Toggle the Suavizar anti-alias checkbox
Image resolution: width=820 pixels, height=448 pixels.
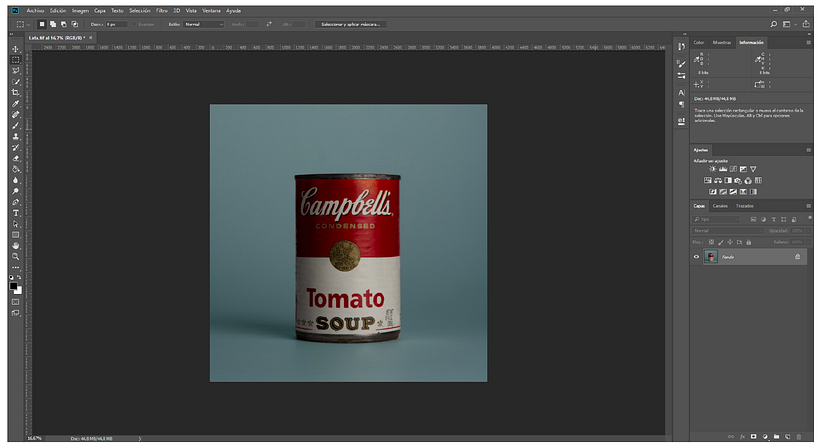tap(134, 25)
